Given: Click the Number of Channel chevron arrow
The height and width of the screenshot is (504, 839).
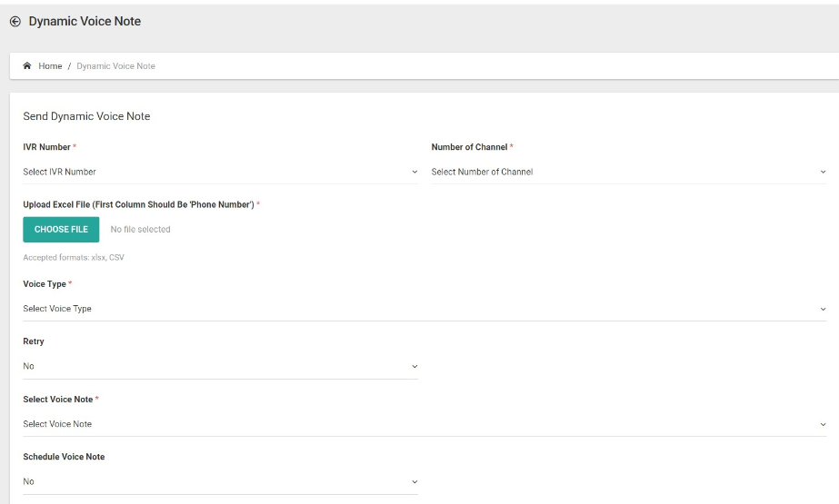Looking at the screenshot, I should pyautogui.click(x=823, y=173).
